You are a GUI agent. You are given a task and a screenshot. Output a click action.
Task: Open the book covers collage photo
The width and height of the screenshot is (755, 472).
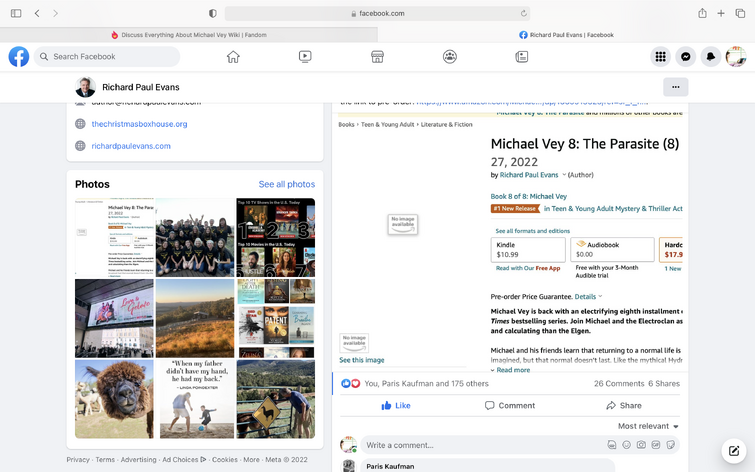pos(276,318)
